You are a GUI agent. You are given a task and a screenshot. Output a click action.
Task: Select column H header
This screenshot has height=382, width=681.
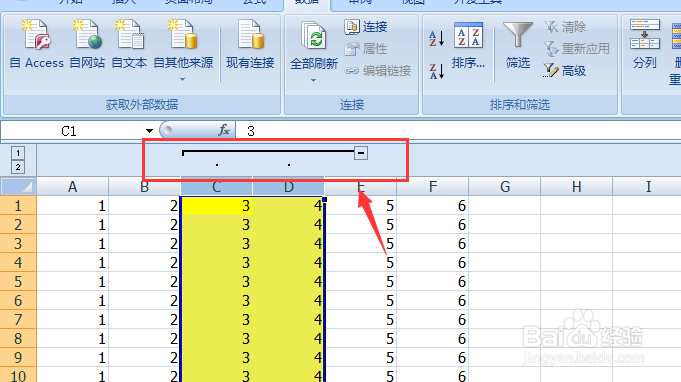[577, 187]
